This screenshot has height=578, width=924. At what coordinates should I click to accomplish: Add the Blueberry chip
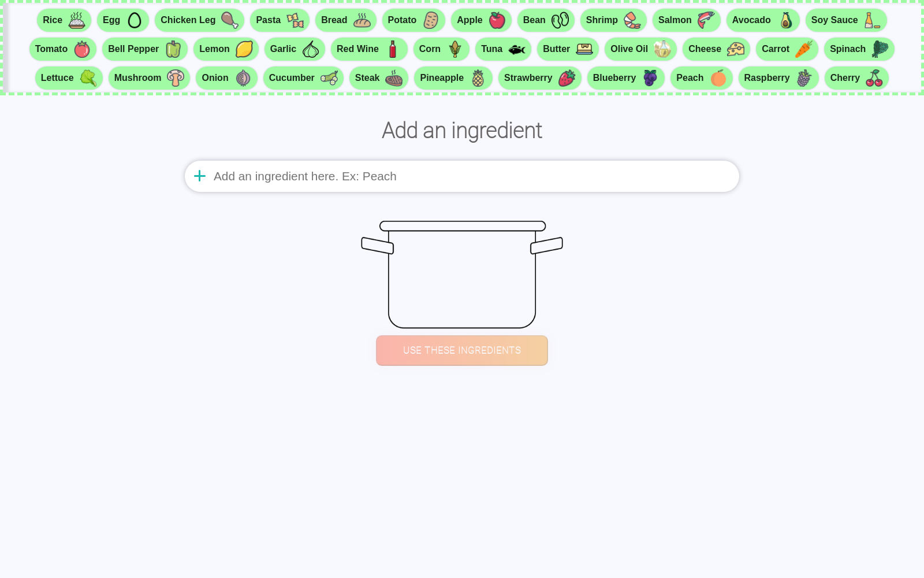(626, 78)
